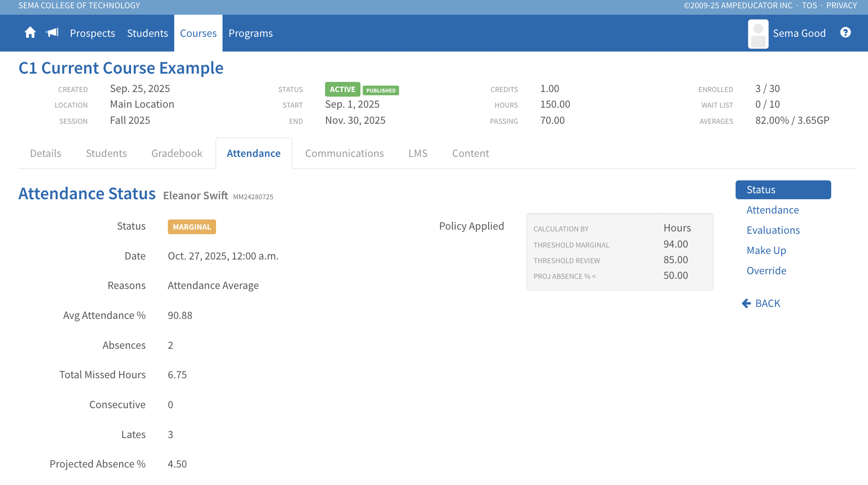The height and width of the screenshot is (485, 868).
Task: Select Make Up in the side menu
Action: pyautogui.click(x=766, y=250)
